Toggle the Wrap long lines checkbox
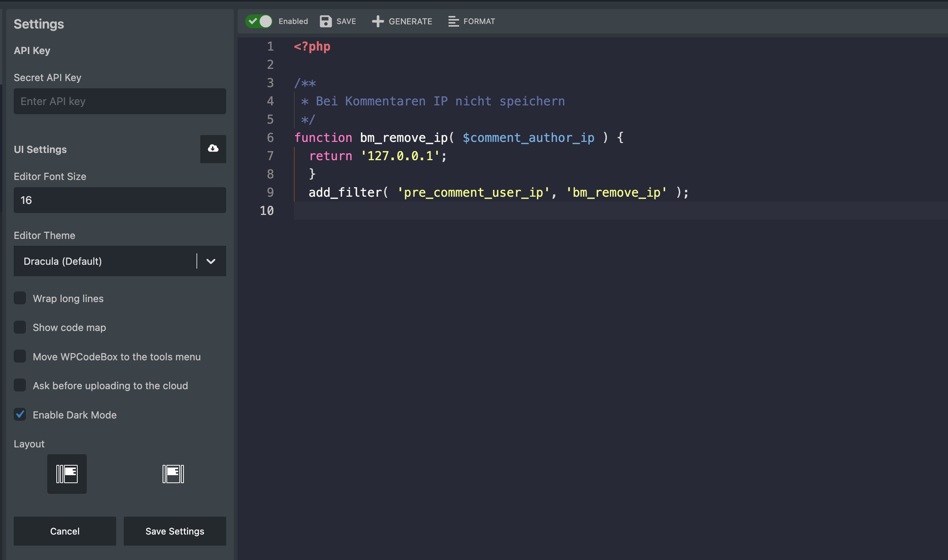Viewport: 948px width, 560px height. [x=19, y=298]
